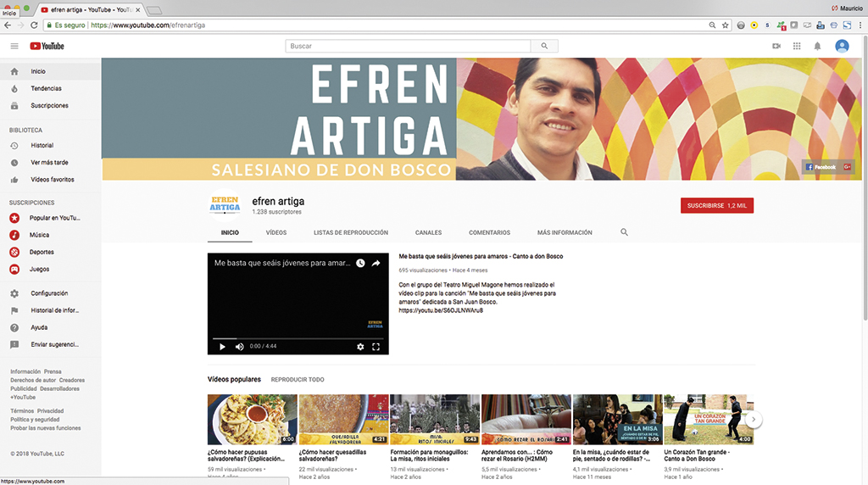Open the account avatar menu
This screenshot has width=868, height=485.
pos(842,46)
